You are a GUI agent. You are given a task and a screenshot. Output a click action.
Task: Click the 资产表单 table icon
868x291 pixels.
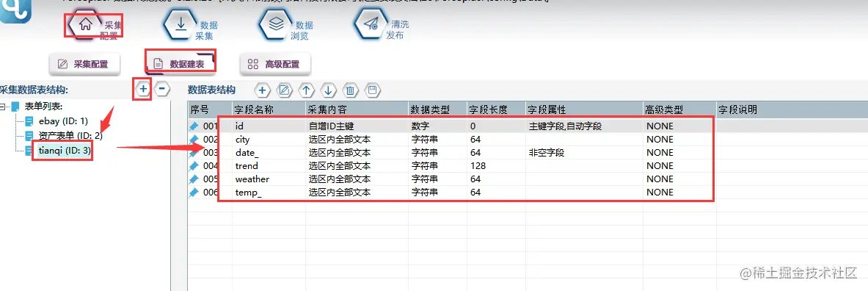point(29,135)
